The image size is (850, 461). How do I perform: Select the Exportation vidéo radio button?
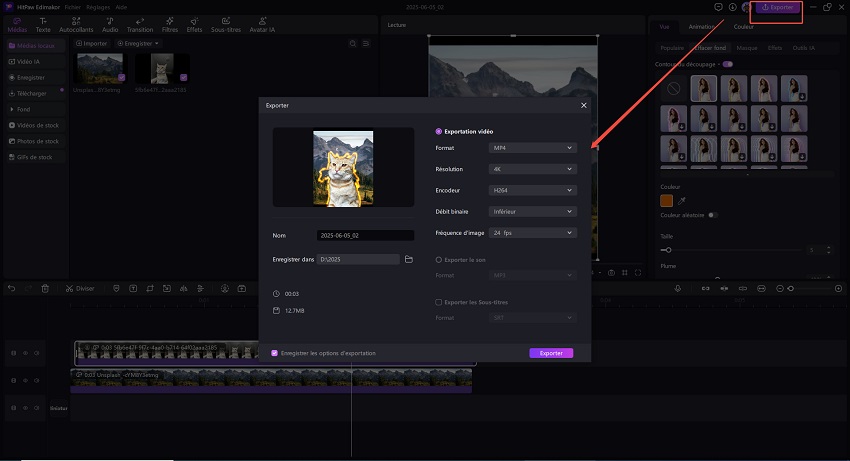[x=439, y=131]
